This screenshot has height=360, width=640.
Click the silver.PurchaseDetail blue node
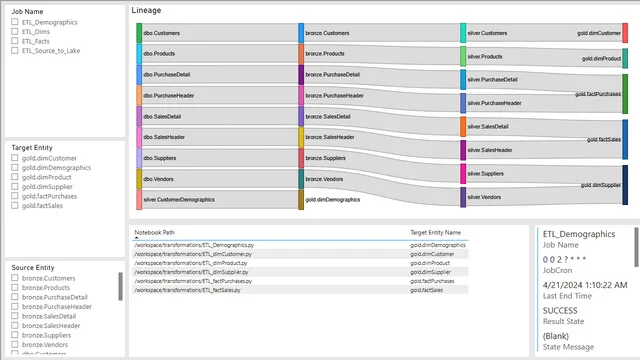tap(463, 80)
